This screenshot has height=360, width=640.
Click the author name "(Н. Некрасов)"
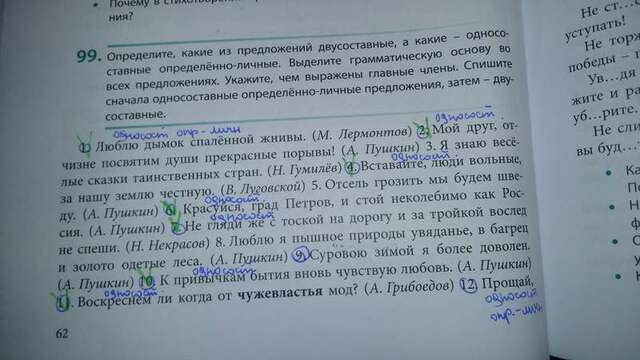tap(167, 245)
